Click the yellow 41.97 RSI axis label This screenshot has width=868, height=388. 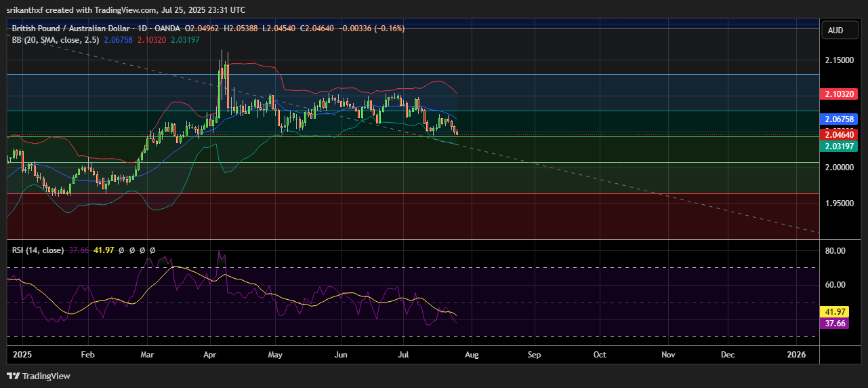pyautogui.click(x=835, y=312)
